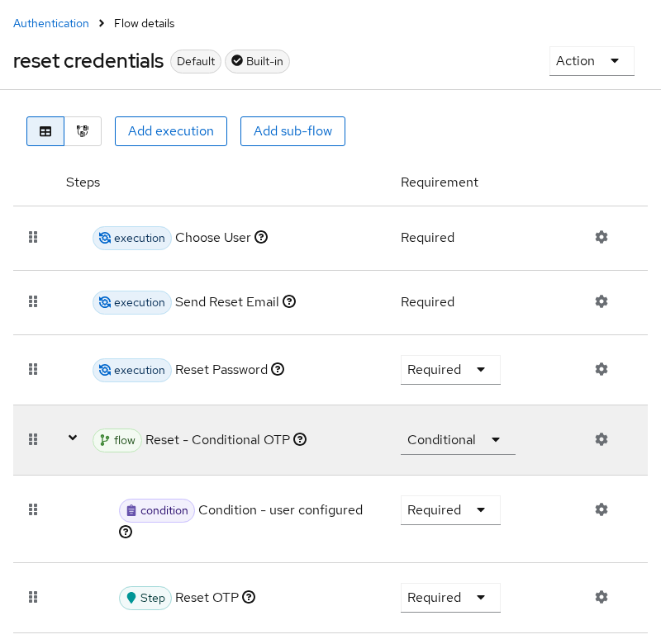Click the 'Reset - Conditional OTP' flow name
This screenshot has height=644, width=661.
coord(217,440)
